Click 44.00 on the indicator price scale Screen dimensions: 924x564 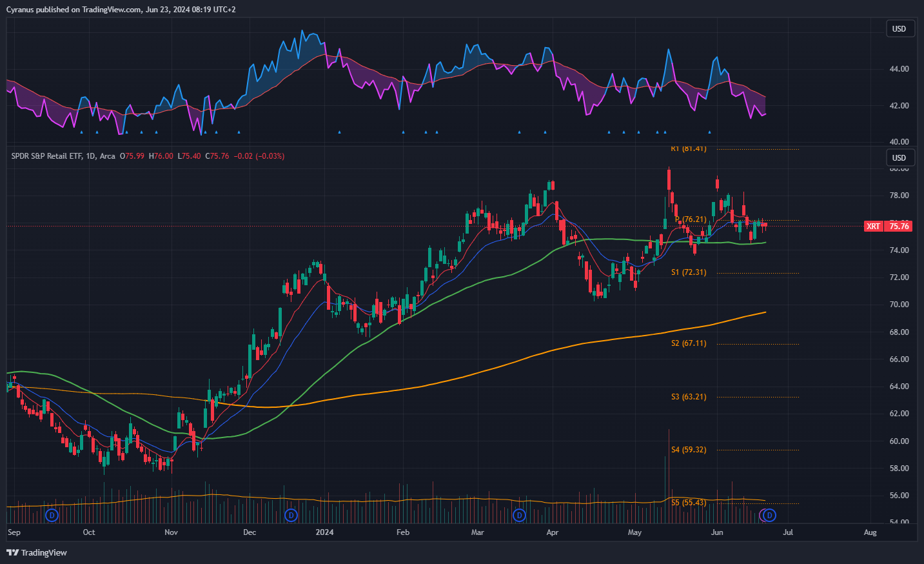(899, 69)
